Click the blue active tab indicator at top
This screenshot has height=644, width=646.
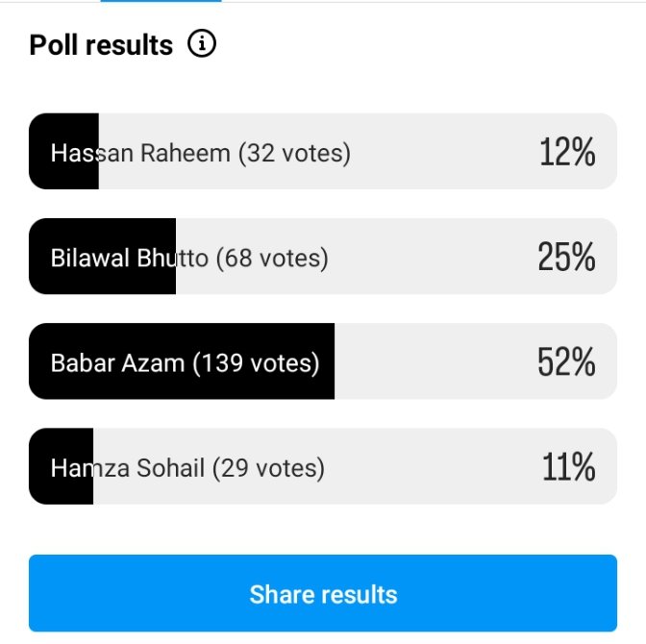click(161, 1)
